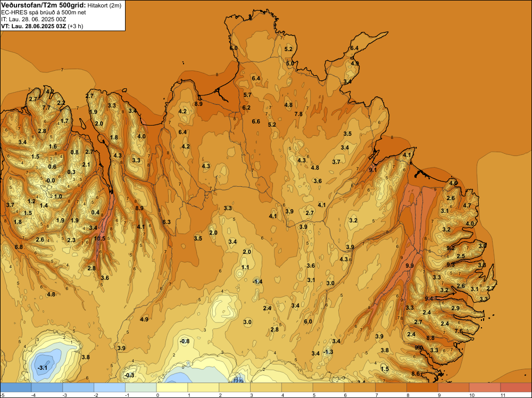
Task: Click the legend color swatch between 8 and 9
Action: point(422,387)
